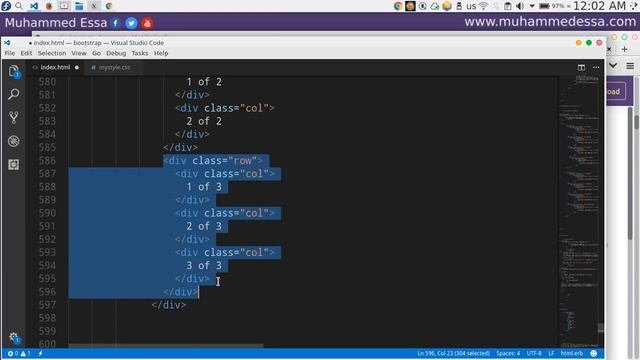Open the Debug menu
Screen dimensions: 640x360
[116, 53]
